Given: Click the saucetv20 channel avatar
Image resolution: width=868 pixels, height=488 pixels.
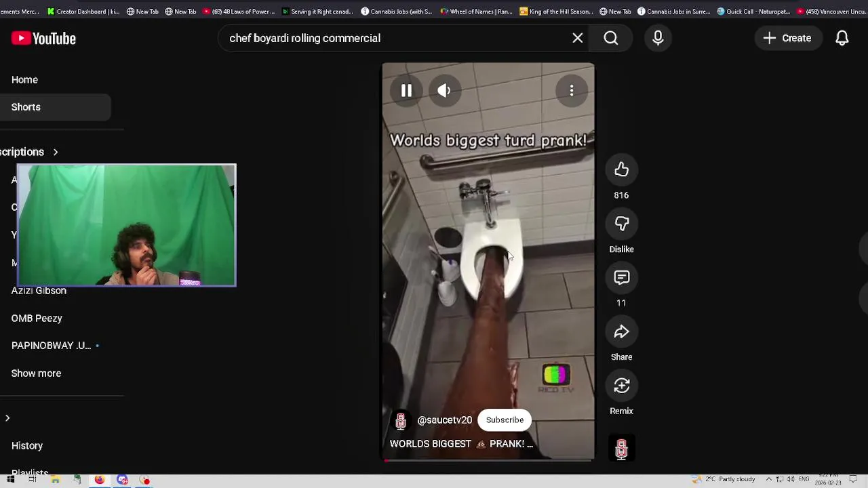Looking at the screenshot, I should pos(401,421).
